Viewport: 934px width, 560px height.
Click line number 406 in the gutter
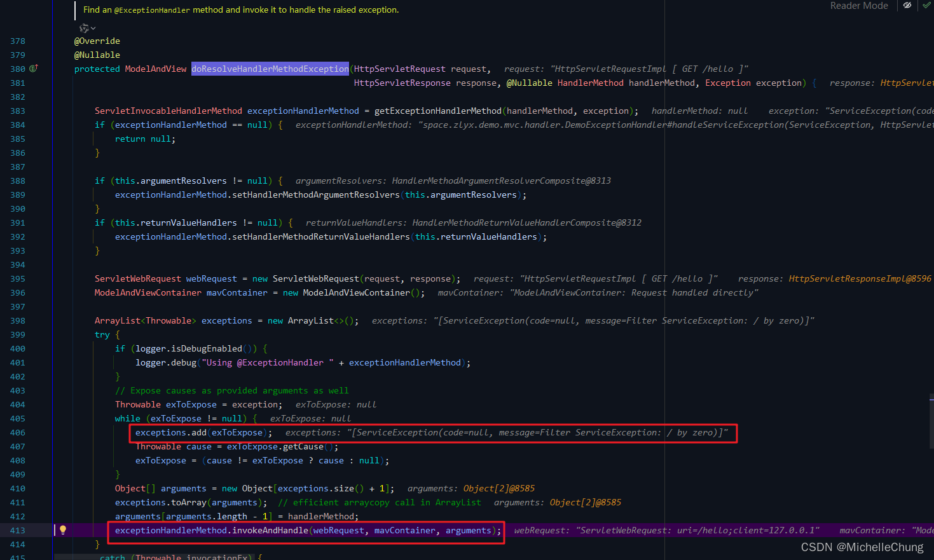coord(18,432)
